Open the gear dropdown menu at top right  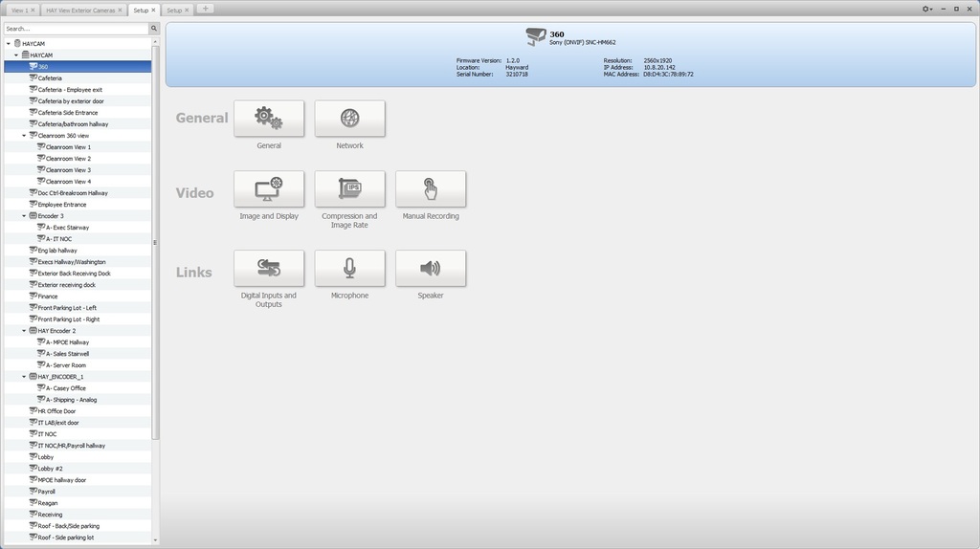click(926, 9)
